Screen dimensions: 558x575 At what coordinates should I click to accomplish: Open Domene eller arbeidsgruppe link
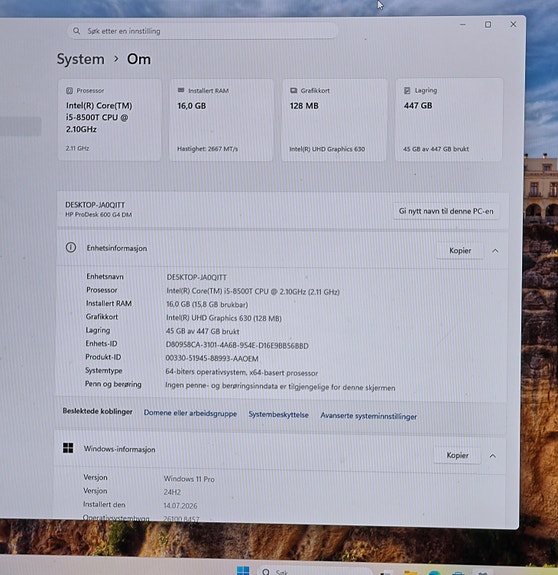pyautogui.click(x=190, y=413)
